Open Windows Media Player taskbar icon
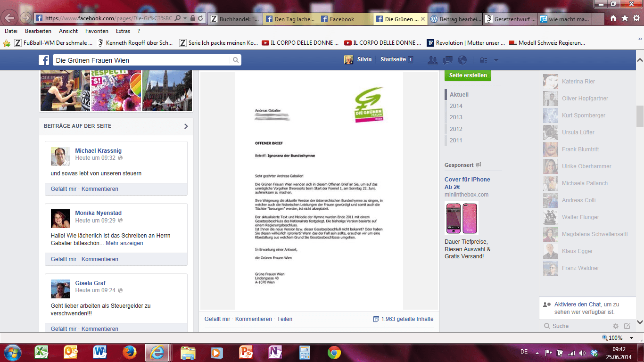This screenshot has height=362, width=644. coord(217,352)
